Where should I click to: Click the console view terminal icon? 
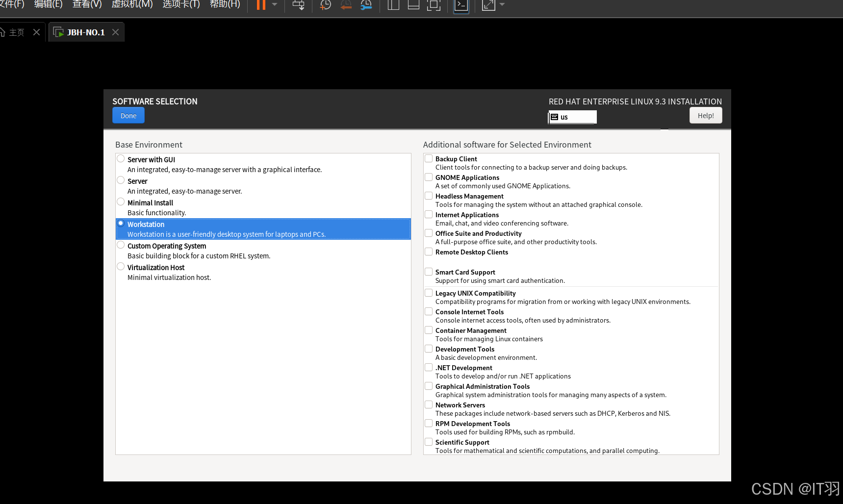tap(461, 5)
